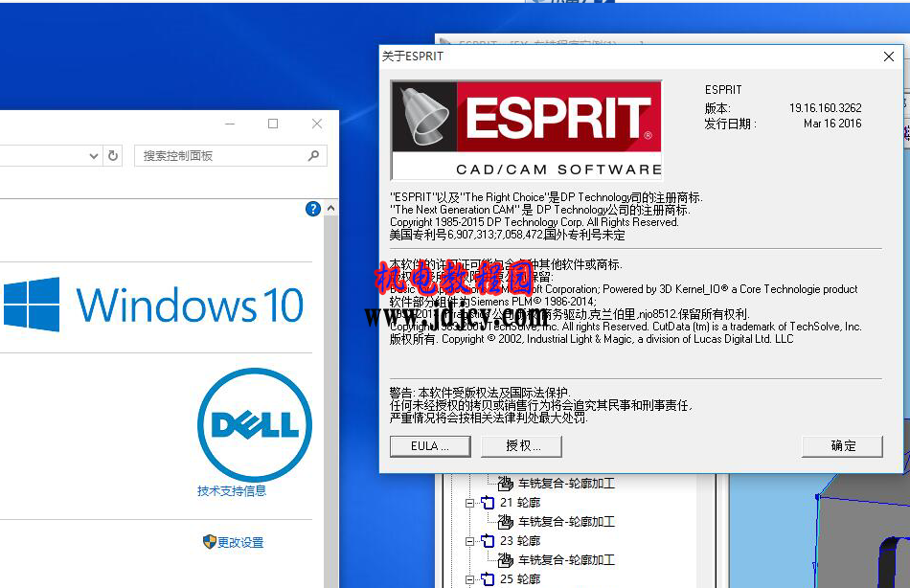Open Control Panel help via blue question mark
Screen dimensions: 910x588
313,209
